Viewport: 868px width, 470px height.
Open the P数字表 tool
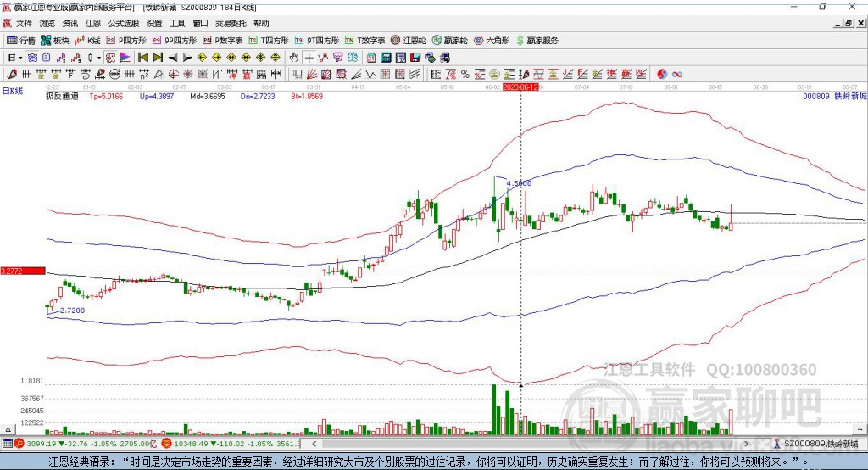click(x=223, y=41)
